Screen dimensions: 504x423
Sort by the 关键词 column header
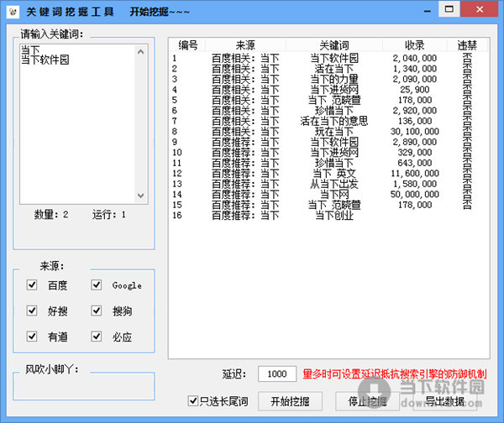tap(334, 45)
